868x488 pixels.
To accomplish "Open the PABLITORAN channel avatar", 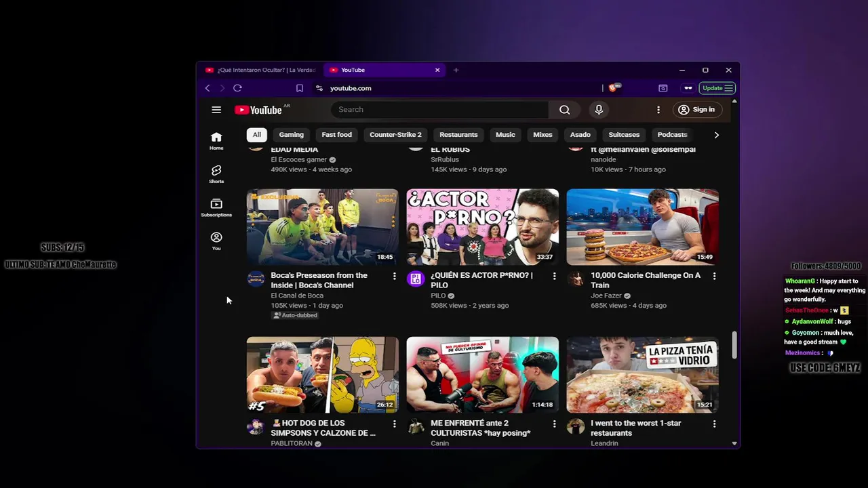I will (x=256, y=426).
